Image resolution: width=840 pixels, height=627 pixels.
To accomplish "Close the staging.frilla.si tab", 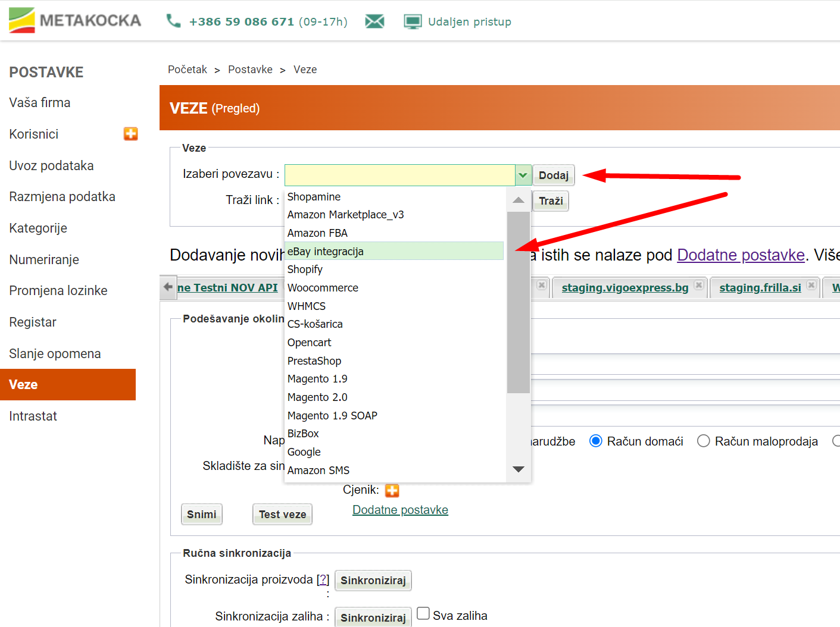I will (811, 286).
